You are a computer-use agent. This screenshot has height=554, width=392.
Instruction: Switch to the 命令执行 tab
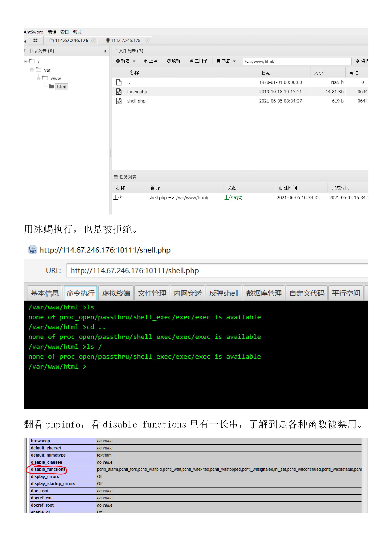[x=80, y=293]
